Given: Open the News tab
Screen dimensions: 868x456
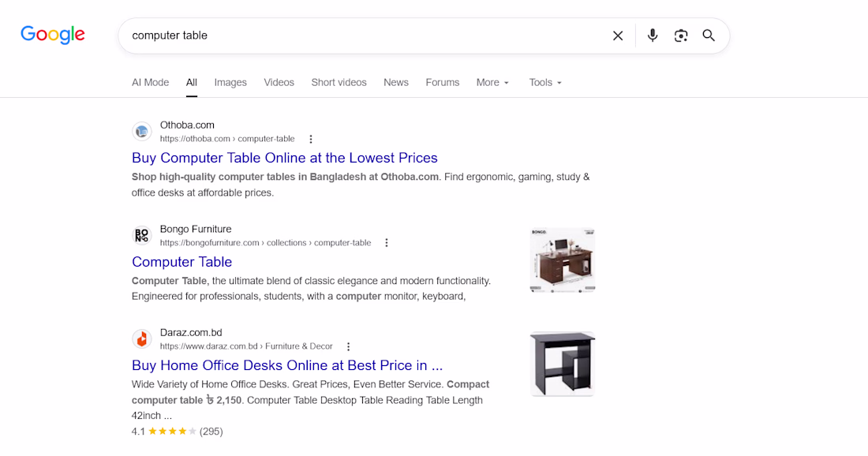Looking at the screenshot, I should (x=396, y=83).
